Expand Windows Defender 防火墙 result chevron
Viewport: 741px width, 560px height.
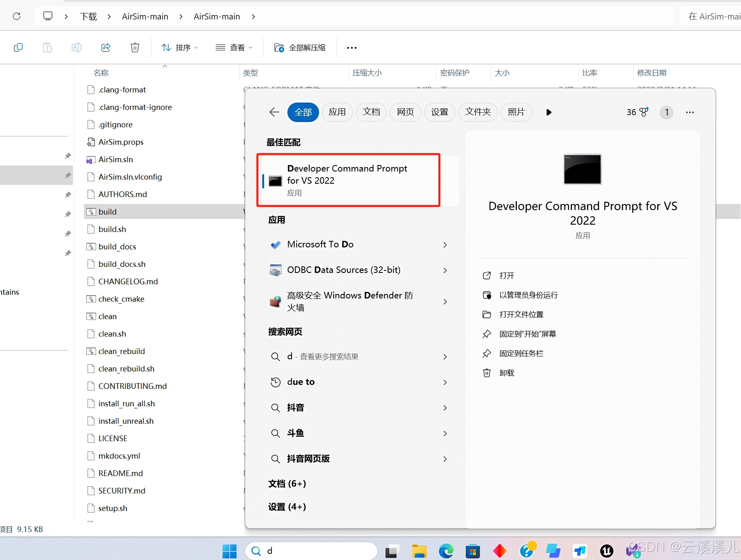pos(445,301)
